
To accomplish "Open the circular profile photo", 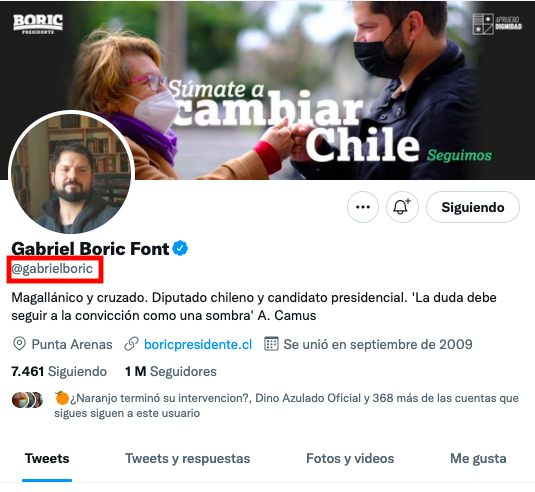I will coord(71,173).
